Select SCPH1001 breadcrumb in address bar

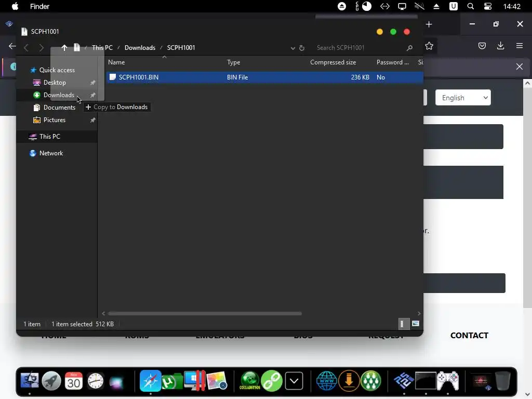coord(181,47)
